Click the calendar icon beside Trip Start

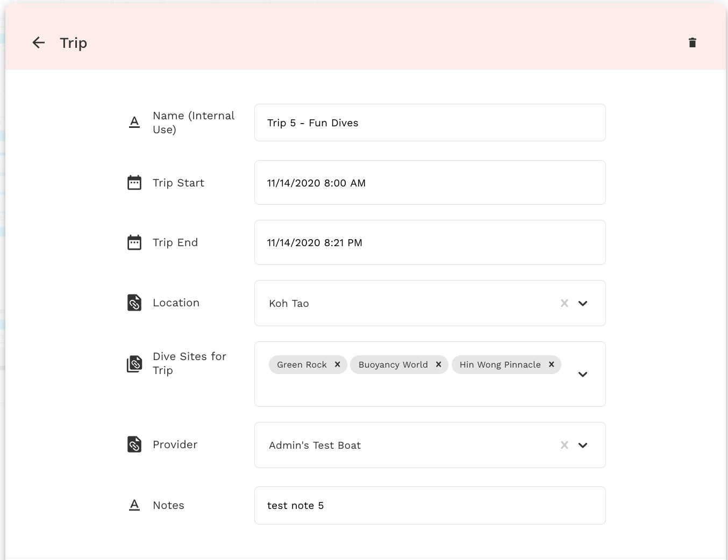(x=134, y=183)
